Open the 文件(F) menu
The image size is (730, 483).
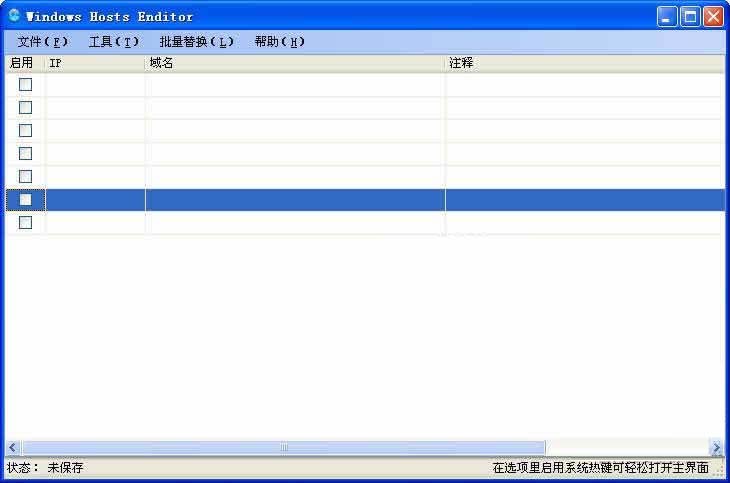pyautogui.click(x=43, y=42)
